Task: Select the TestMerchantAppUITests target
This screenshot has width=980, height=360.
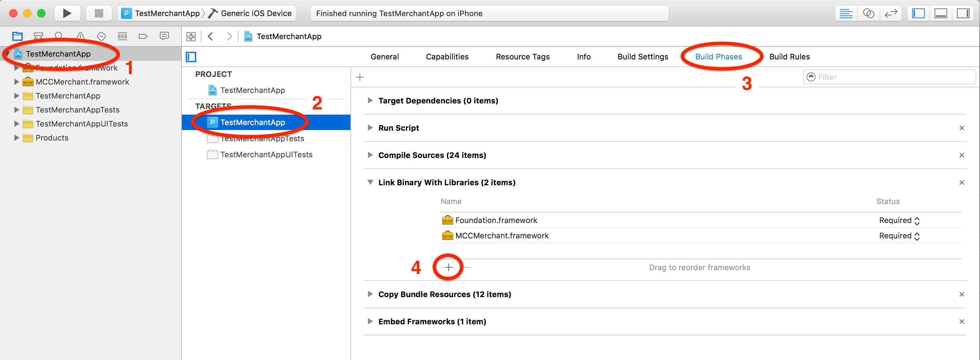Action: [266, 155]
